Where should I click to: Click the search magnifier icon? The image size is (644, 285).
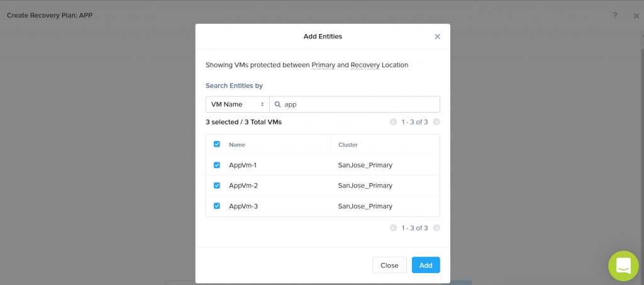277,104
